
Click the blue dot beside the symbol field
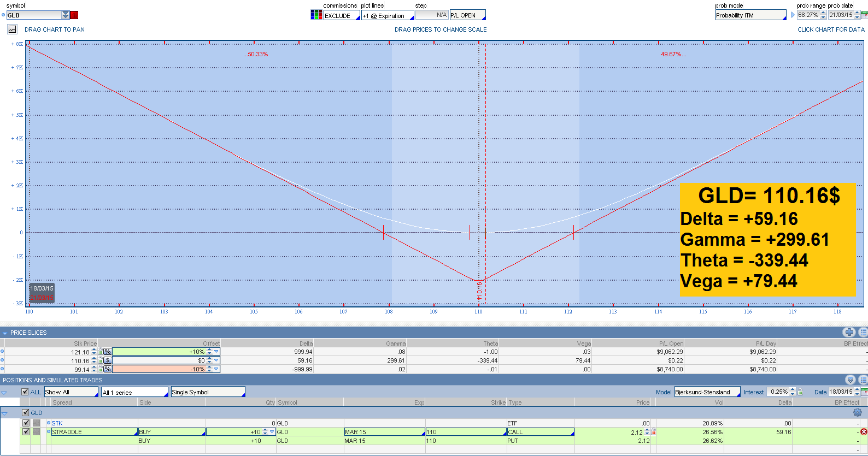click(x=3, y=15)
